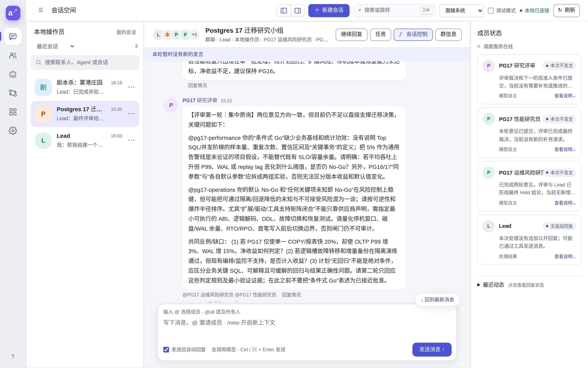Open the 任务 tab
This screenshot has width=588, height=368.
pos(380,34)
